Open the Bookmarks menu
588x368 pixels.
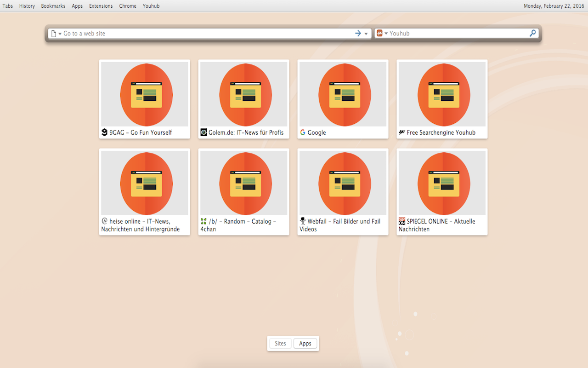click(x=53, y=6)
